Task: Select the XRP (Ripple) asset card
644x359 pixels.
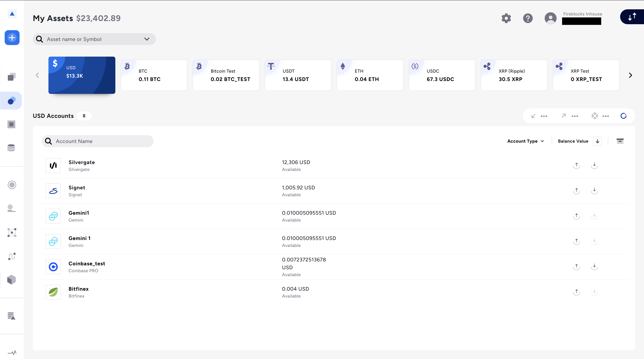Action: [514, 75]
